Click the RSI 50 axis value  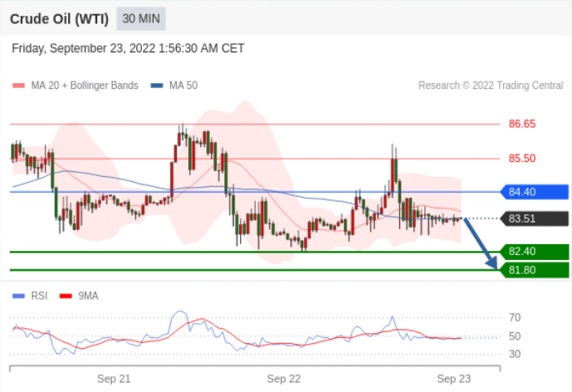[515, 336]
